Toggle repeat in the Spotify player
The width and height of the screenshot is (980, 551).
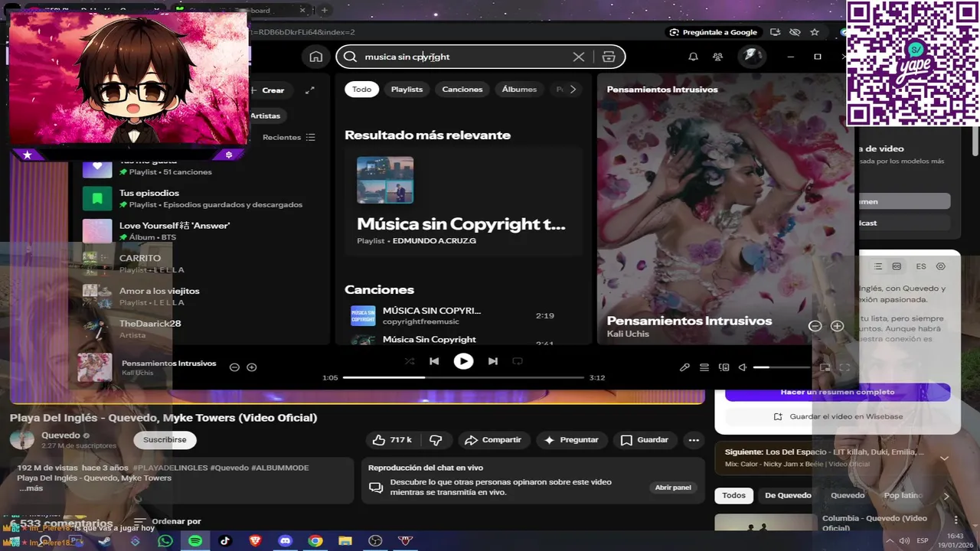(x=518, y=361)
